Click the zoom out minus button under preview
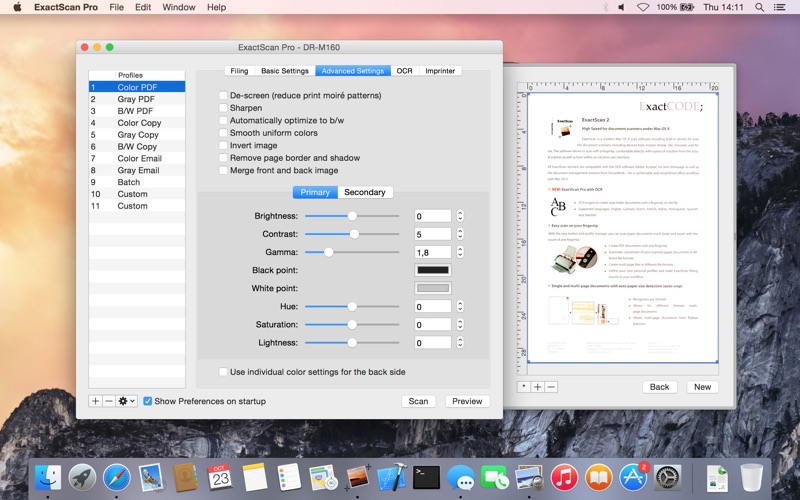Image resolution: width=800 pixels, height=500 pixels. click(551, 386)
